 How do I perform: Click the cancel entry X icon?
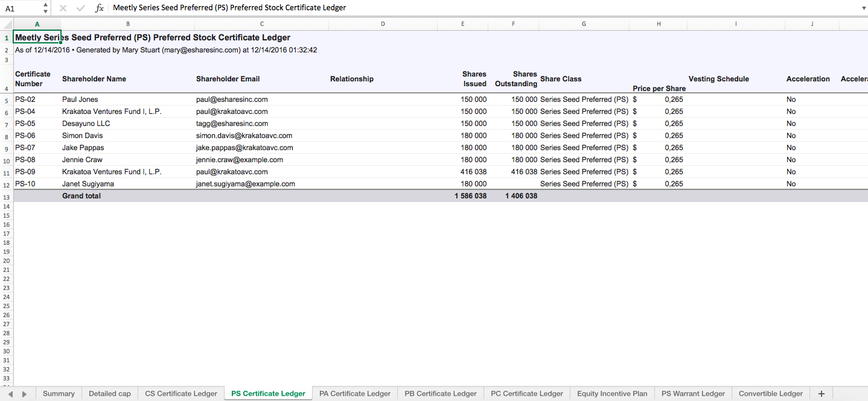[x=63, y=8]
